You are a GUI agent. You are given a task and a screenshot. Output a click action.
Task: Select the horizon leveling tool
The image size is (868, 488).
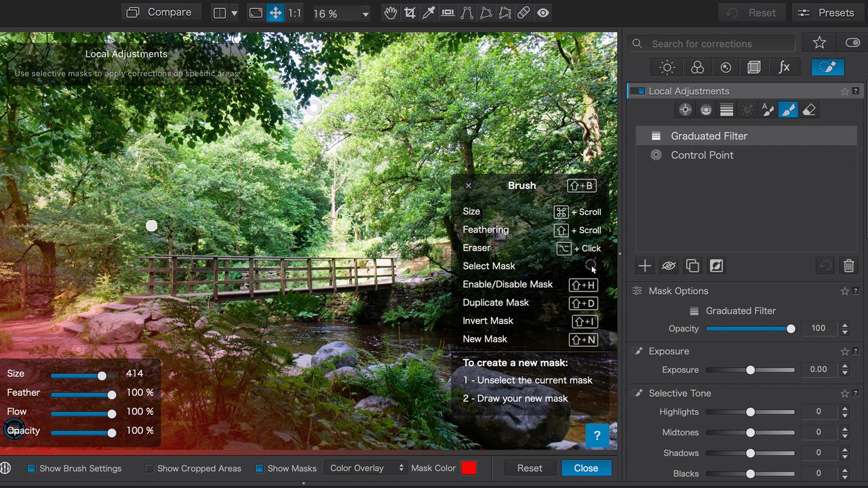click(x=448, y=13)
